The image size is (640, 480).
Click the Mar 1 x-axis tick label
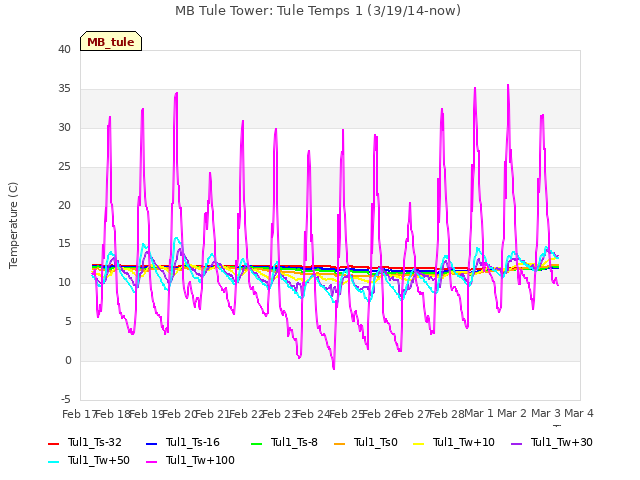[x=479, y=413]
